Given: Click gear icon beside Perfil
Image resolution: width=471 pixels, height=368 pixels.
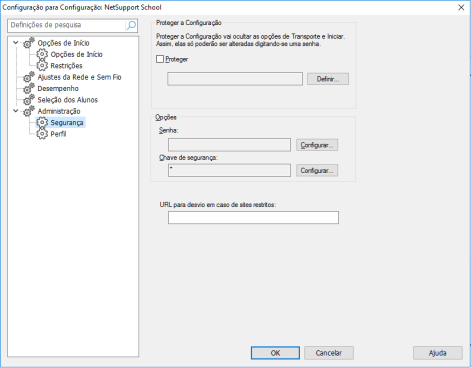Looking at the screenshot, I should pos(42,134).
